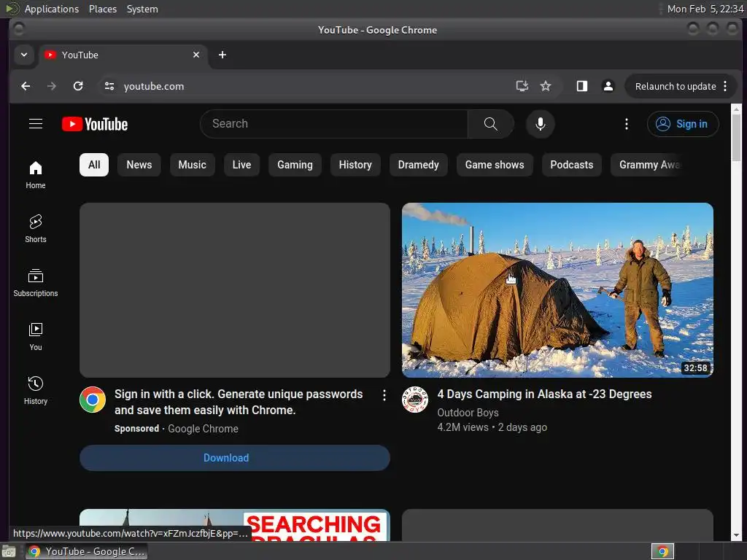Click 4.2M views 2 days ago text
Viewport: 747px width, 560px height.
click(492, 427)
